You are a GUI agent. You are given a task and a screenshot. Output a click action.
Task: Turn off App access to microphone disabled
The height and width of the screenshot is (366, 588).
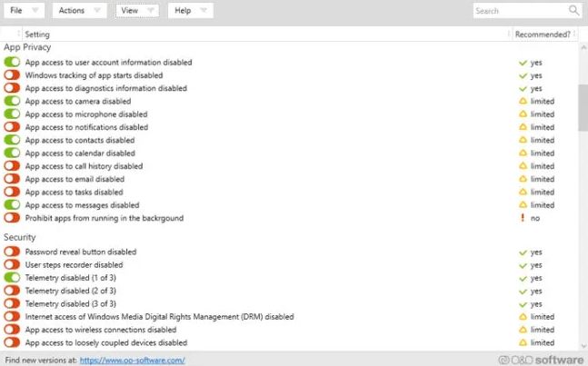tap(12, 114)
